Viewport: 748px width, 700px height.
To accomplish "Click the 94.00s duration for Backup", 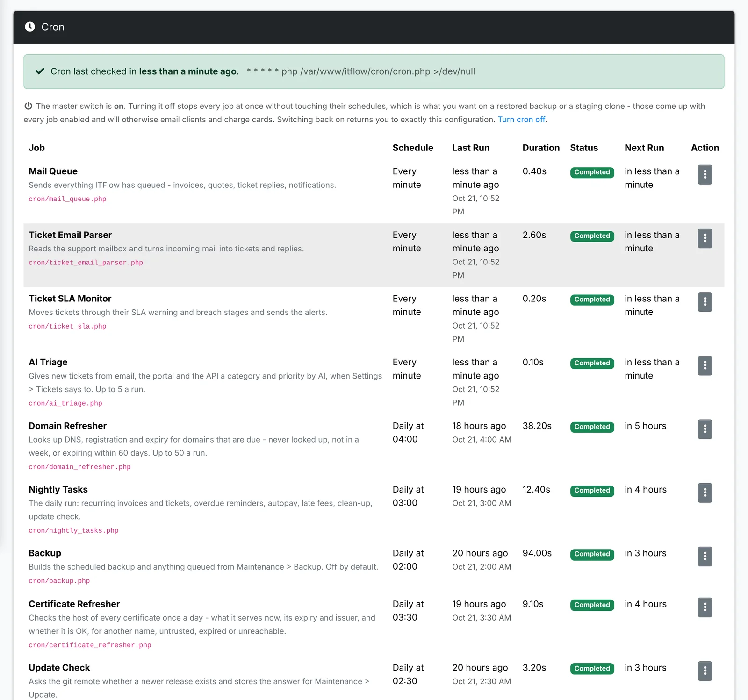I will pos(537,553).
